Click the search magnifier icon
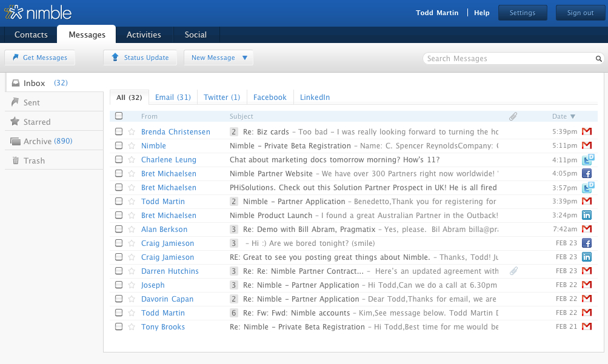The image size is (608, 364). pos(598,59)
